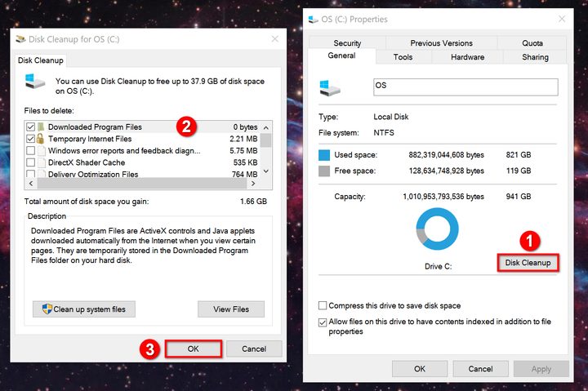The width and height of the screenshot is (588, 391).
Task: Click the file icon for DirectX Shader Cache
Action: (x=42, y=162)
